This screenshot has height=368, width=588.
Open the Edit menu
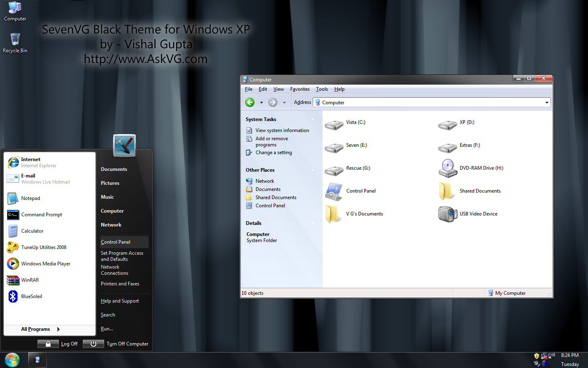[263, 89]
